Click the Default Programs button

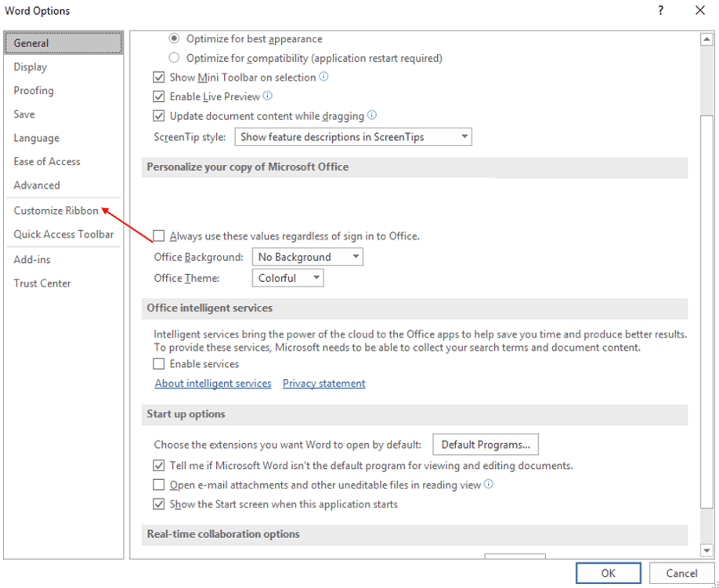(x=485, y=444)
